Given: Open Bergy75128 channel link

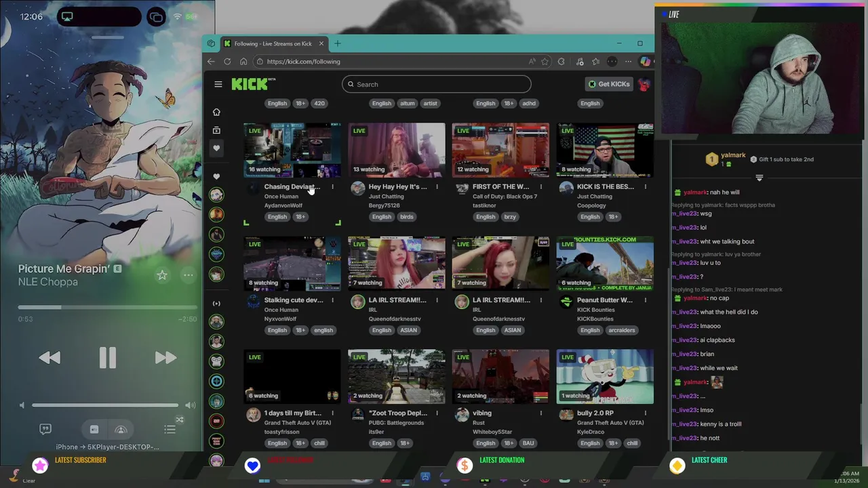Looking at the screenshot, I should pyautogui.click(x=384, y=205).
